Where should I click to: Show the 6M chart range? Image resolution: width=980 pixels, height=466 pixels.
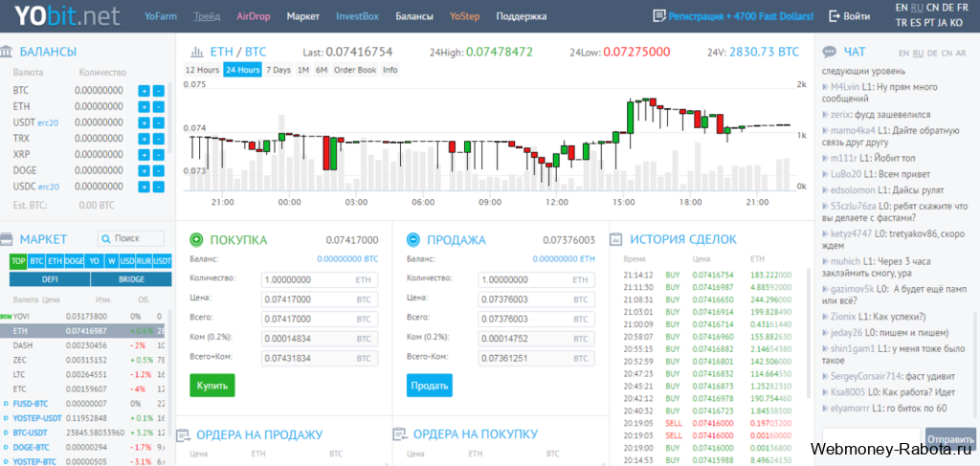pyautogui.click(x=322, y=70)
